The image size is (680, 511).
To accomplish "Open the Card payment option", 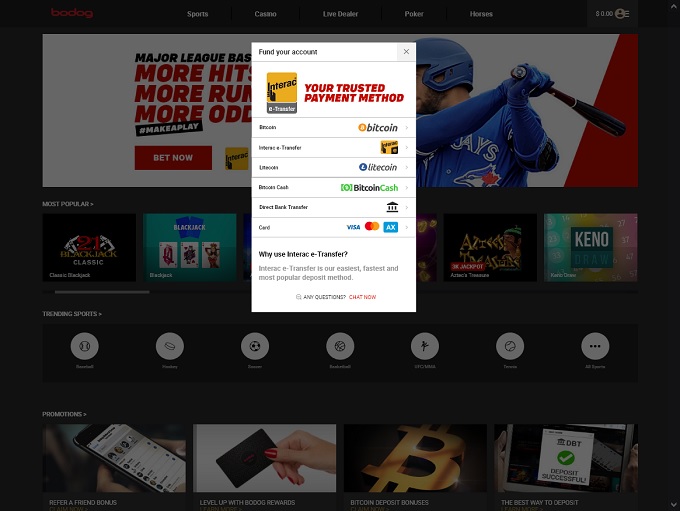I will [333, 227].
